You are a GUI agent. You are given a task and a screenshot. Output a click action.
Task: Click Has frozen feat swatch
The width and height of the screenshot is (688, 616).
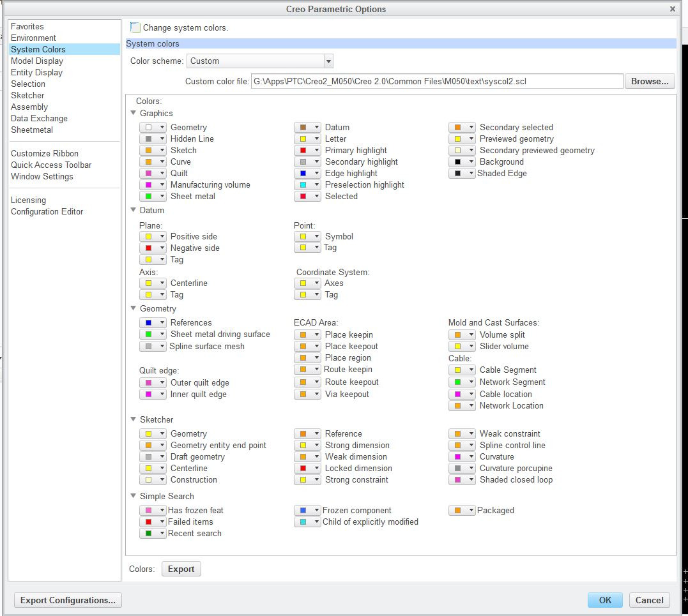click(x=149, y=510)
